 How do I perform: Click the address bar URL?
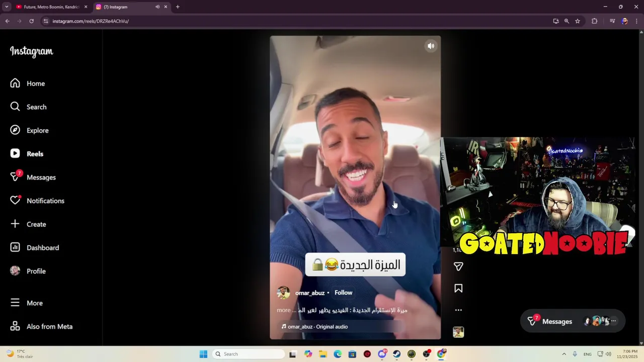pyautogui.click(x=91, y=21)
